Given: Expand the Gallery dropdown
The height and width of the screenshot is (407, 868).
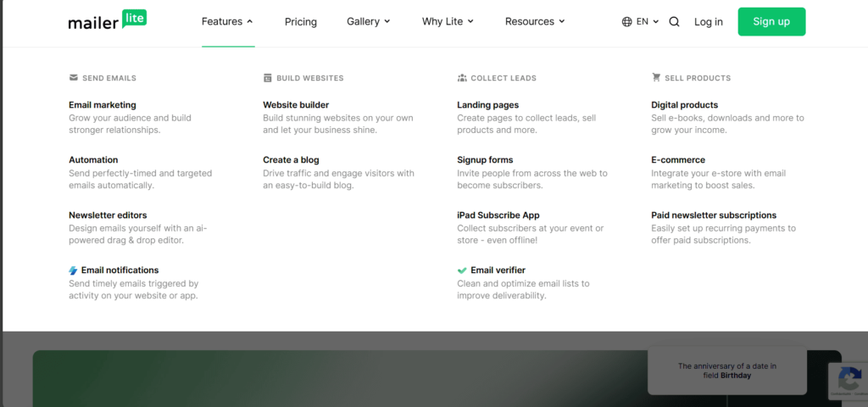Looking at the screenshot, I should [x=369, y=22].
